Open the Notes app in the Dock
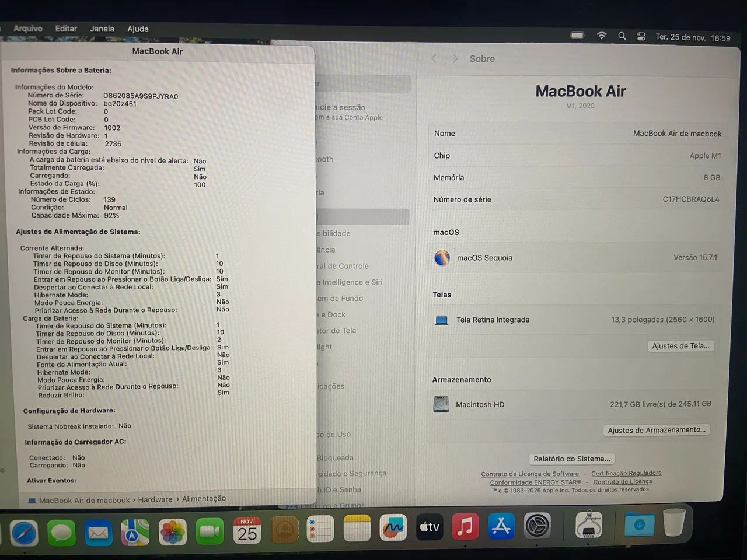747x560 pixels. point(357,529)
